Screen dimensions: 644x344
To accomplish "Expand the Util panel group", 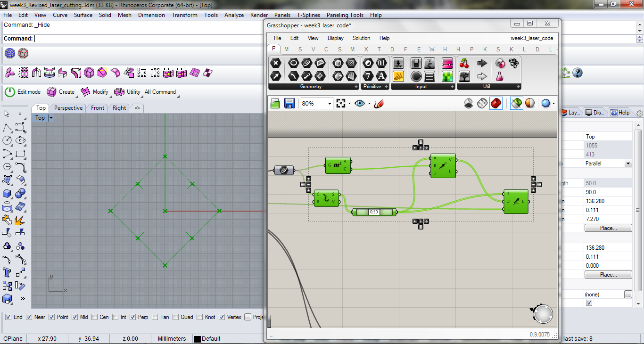I will pyautogui.click(x=519, y=87).
